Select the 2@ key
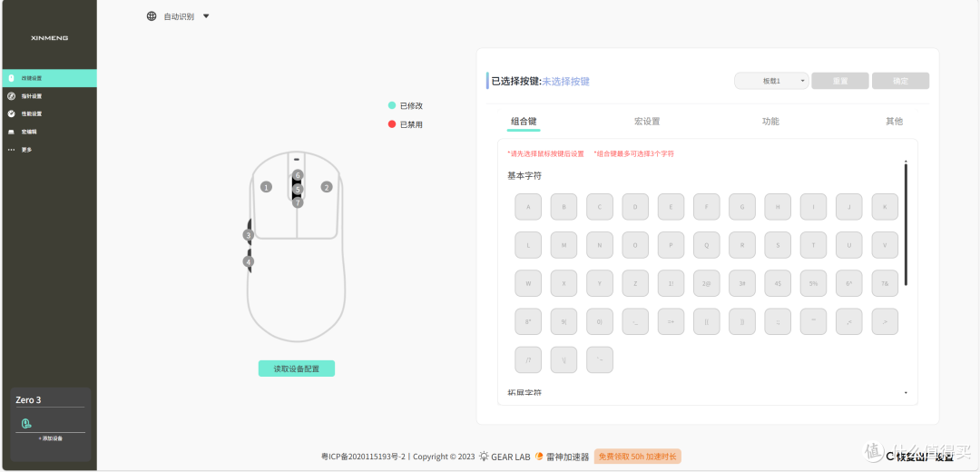Image resolution: width=980 pixels, height=472 pixels. pos(706,283)
